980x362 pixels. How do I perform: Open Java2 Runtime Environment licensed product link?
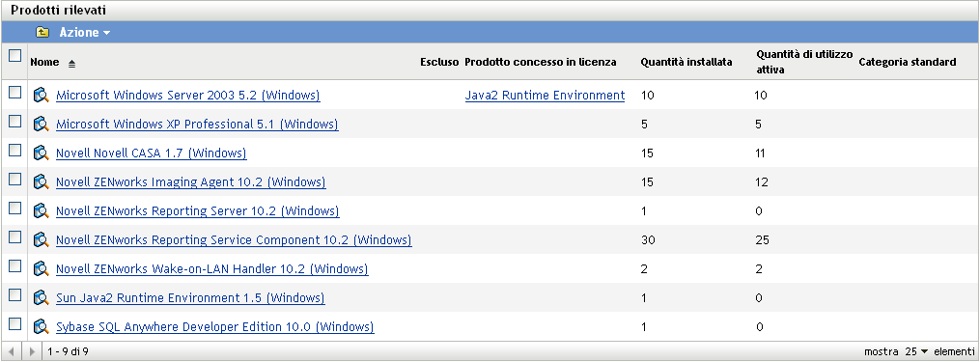coord(545,95)
